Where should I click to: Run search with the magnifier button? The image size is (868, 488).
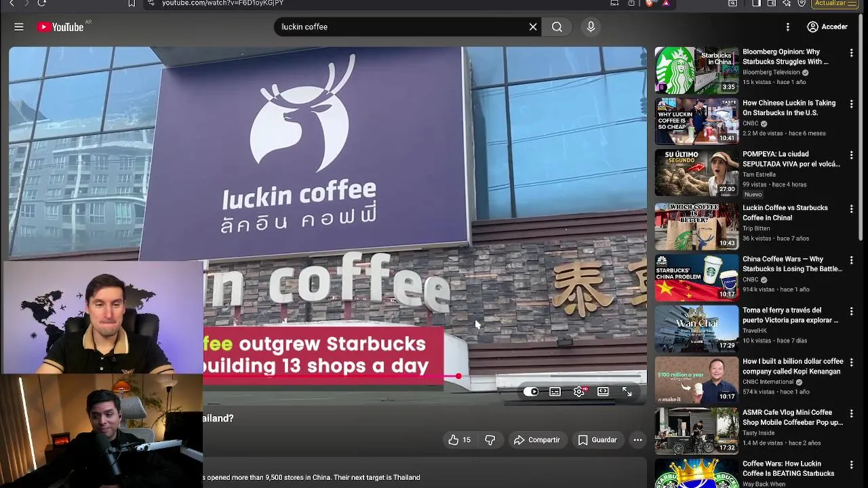click(557, 27)
